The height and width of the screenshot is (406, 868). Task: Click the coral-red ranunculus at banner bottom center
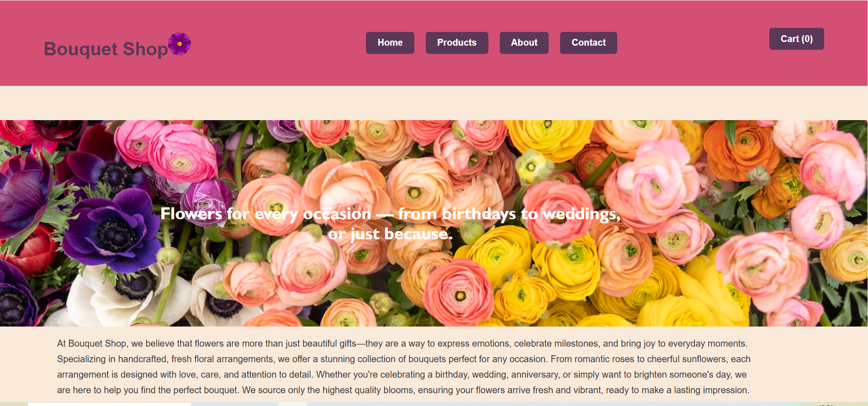tap(458, 292)
